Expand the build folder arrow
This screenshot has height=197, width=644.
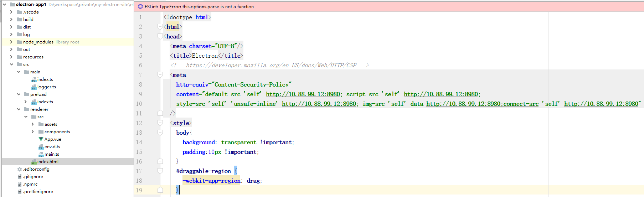tap(11, 20)
